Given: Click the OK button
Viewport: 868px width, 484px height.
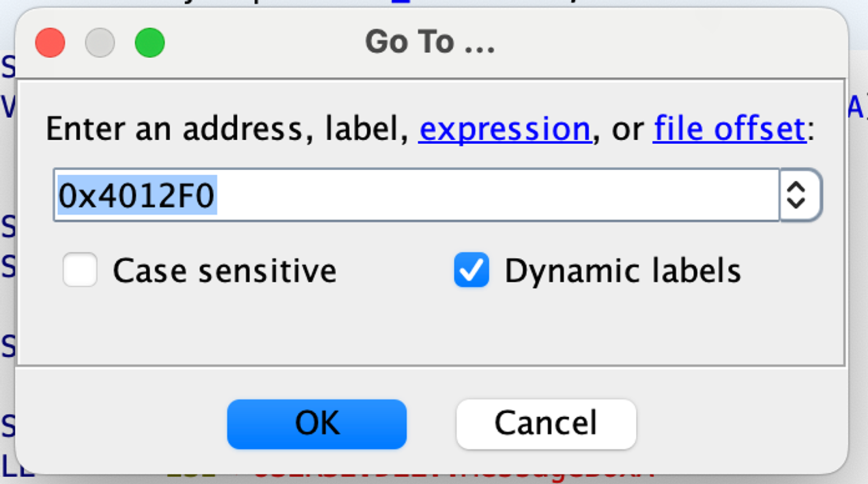Looking at the screenshot, I should coord(316,424).
